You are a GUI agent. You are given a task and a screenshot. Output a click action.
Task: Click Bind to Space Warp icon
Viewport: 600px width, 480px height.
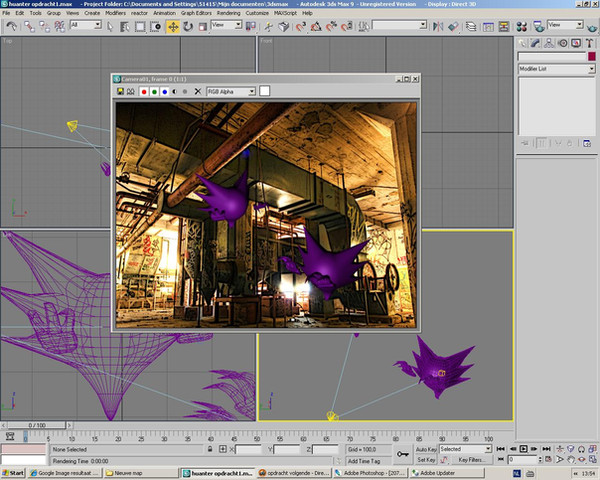[x=60, y=26]
